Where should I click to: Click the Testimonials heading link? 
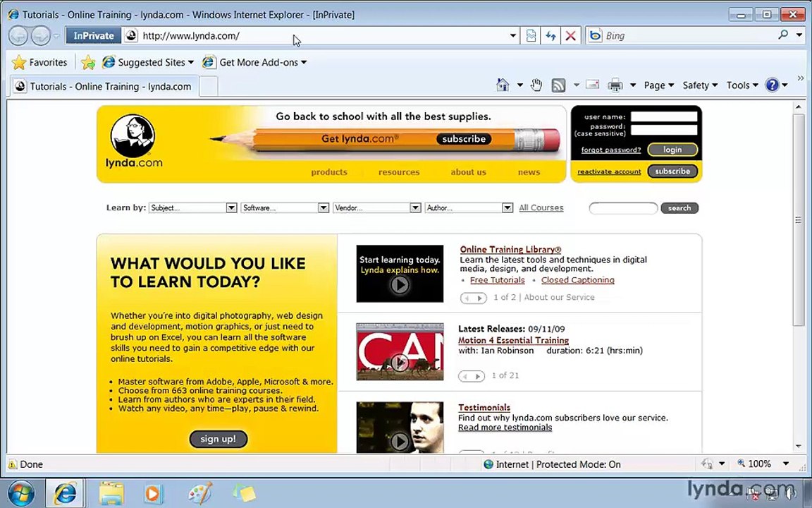click(484, 407)
